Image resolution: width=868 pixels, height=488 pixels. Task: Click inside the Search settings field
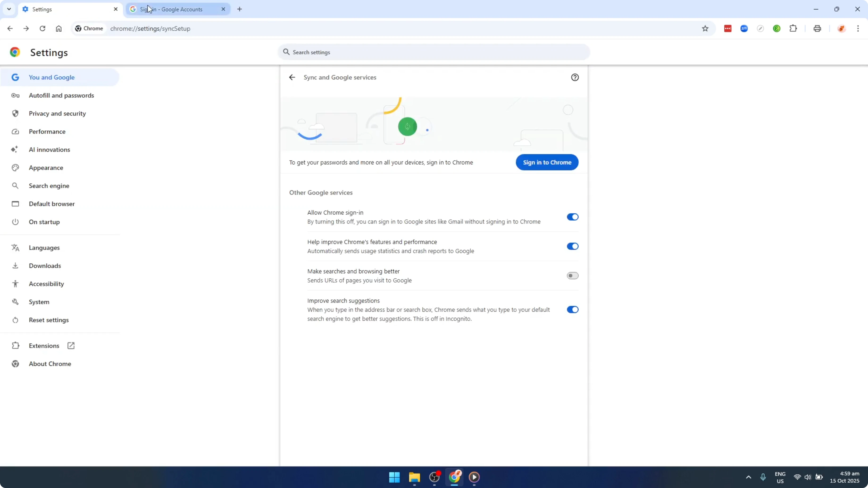(433, 52)
